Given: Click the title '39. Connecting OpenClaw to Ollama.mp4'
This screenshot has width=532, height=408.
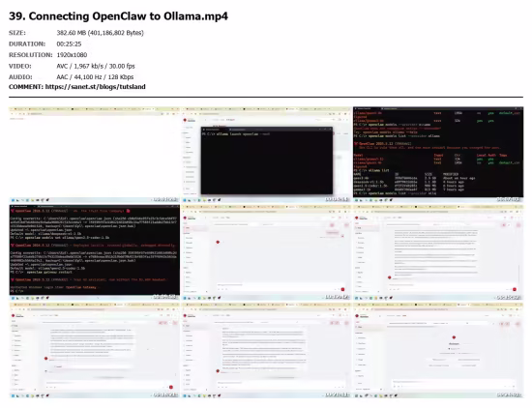Looking at the screenshot, I should click(118, 16).
